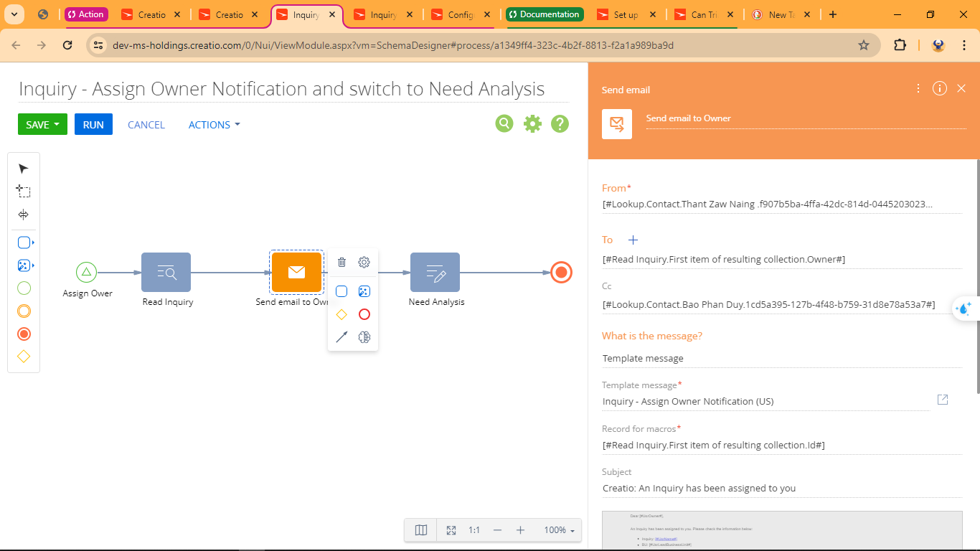Open email template preview thumbnail
Screen dimensions: 980x551
tap(782, 530)
